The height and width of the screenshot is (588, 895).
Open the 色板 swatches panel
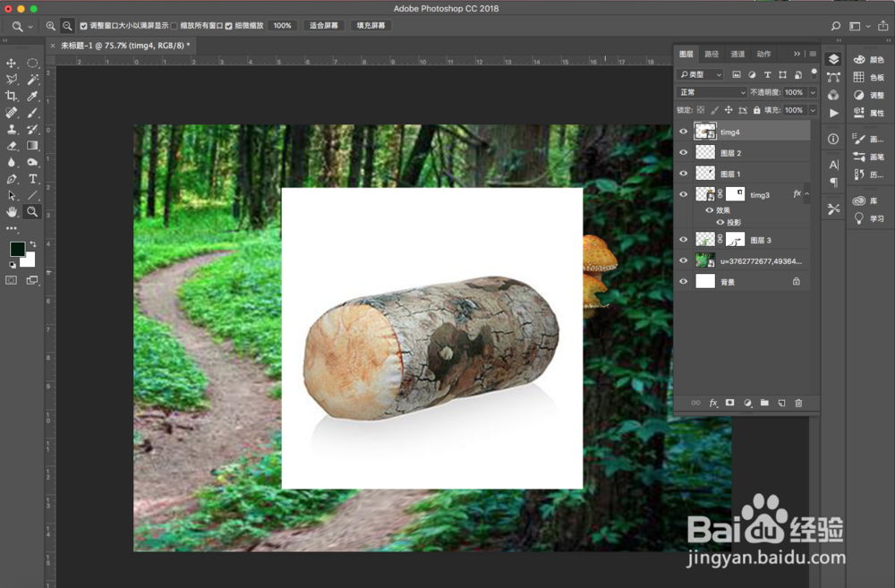tap(869, 77)
